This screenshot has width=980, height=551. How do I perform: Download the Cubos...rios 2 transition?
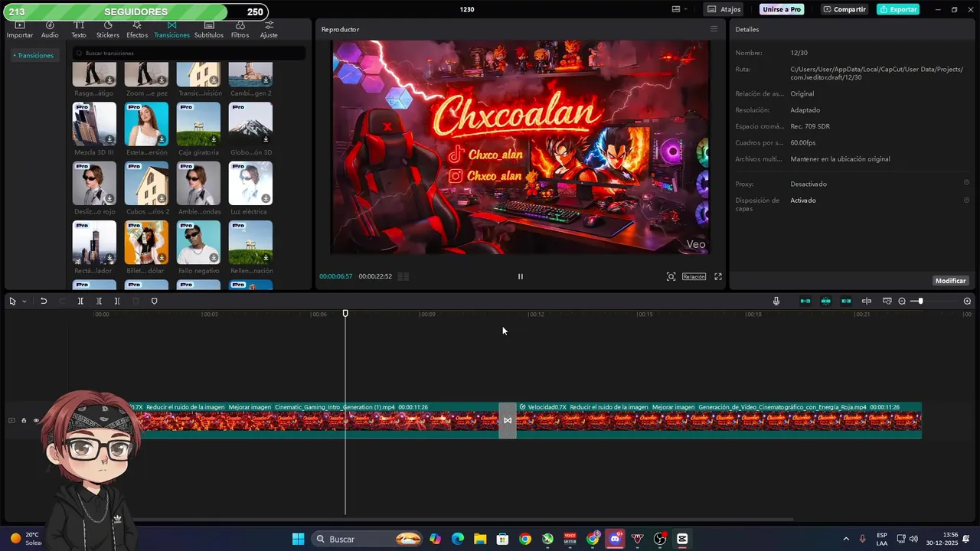pos(162,199)
